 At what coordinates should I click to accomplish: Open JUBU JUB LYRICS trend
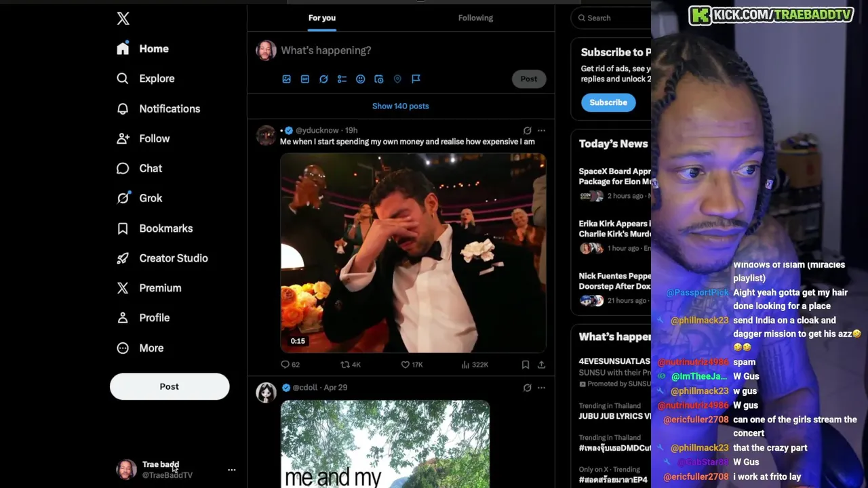[614, 411]
